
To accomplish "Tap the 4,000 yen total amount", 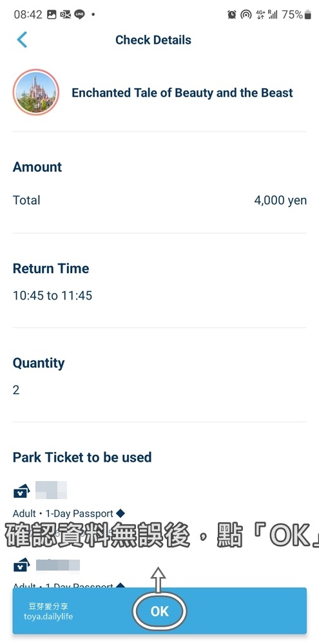I will click(280, 200).
